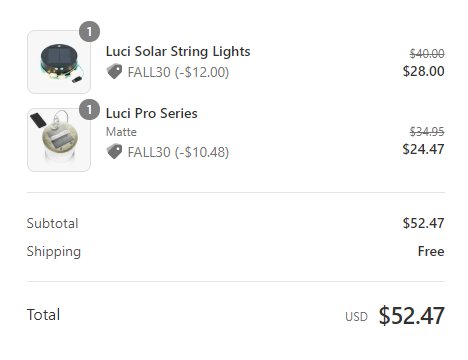This screenshot has height=360, width=468.
Task: Click quantity badge on Solar String Lights
Action: click(89, 32)
